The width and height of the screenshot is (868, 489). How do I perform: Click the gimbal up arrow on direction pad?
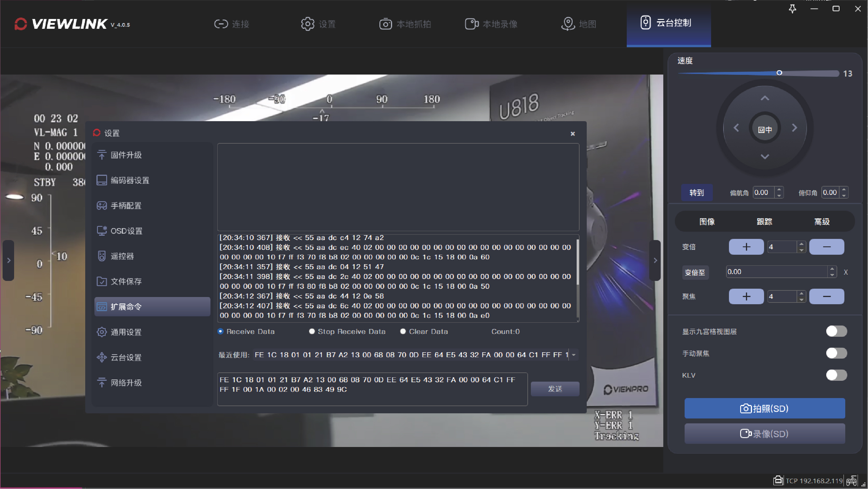pyautogui.click(x=765, y=98)
